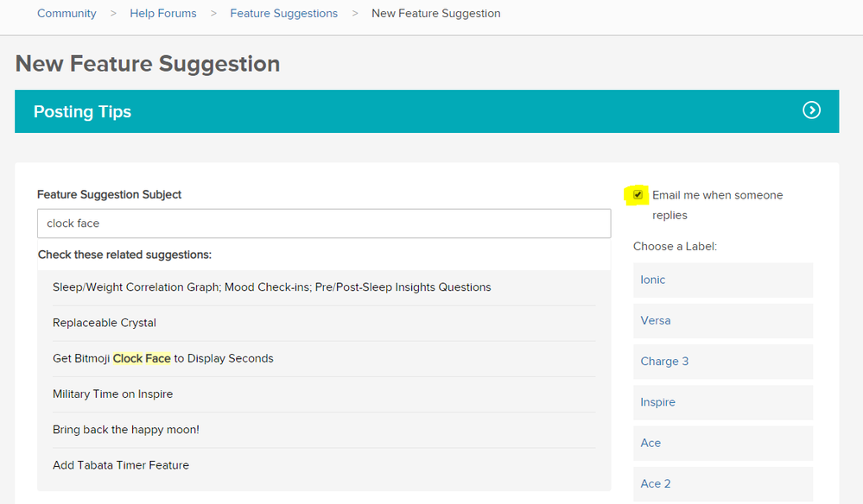Open Sleep/Weight Correlation Graph suggestion
The width and height of the screenshot is (863, 504).
tap(271, 287)
